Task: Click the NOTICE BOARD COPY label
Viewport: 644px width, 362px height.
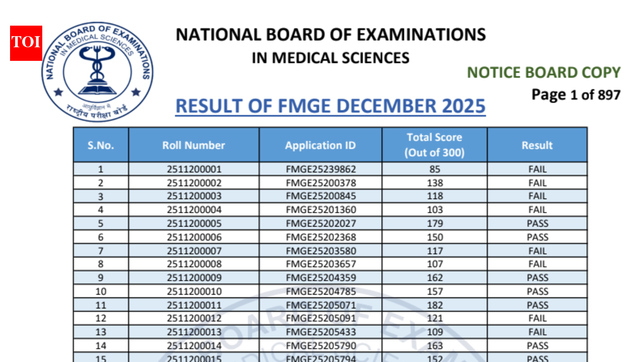Action: coord(544,72)
